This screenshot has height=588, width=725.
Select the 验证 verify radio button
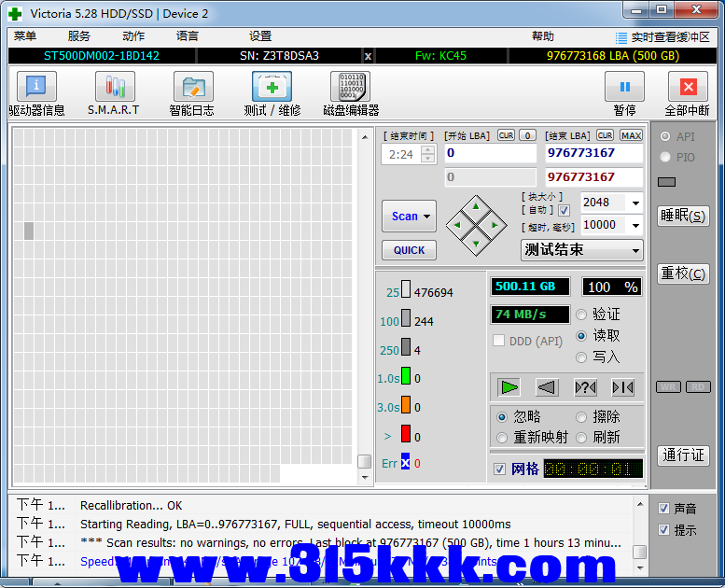coord(582,315)
